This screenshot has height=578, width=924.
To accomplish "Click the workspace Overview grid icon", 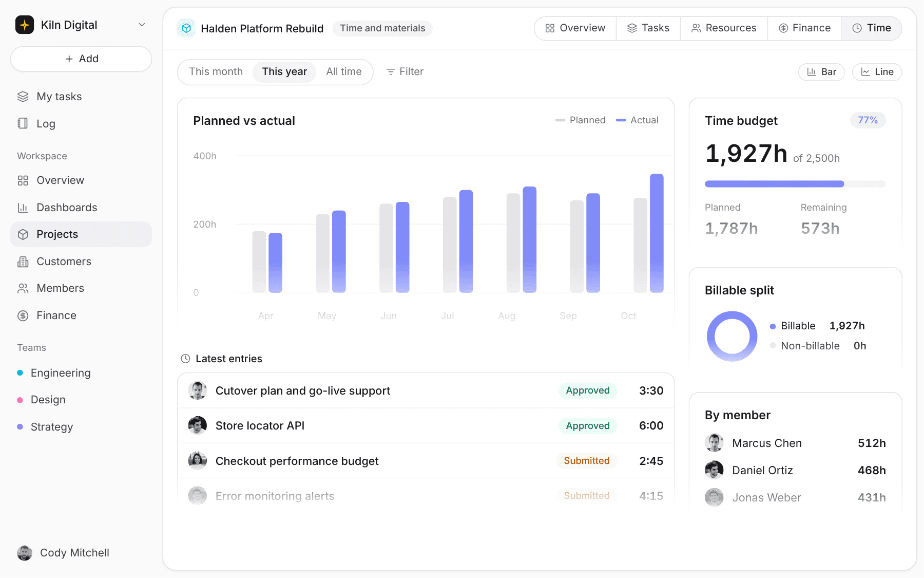I will (x=23, y=180).
